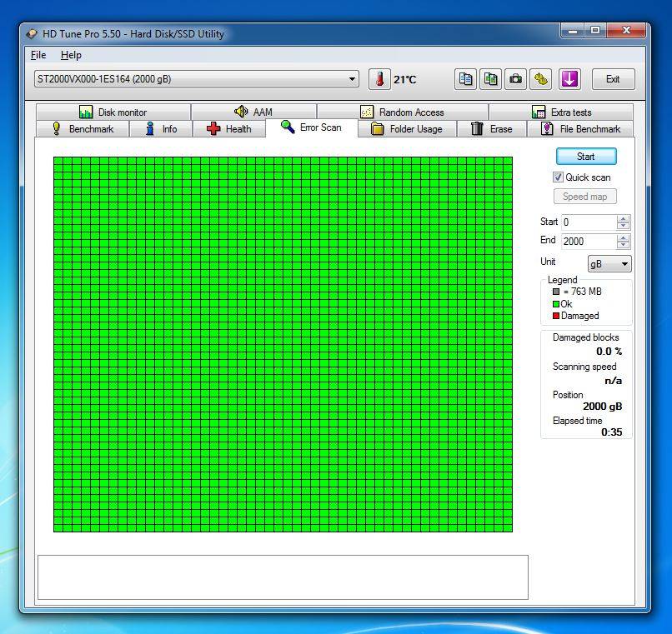Select the Error Scan tab
672x634 pixels.
[312, 127]
